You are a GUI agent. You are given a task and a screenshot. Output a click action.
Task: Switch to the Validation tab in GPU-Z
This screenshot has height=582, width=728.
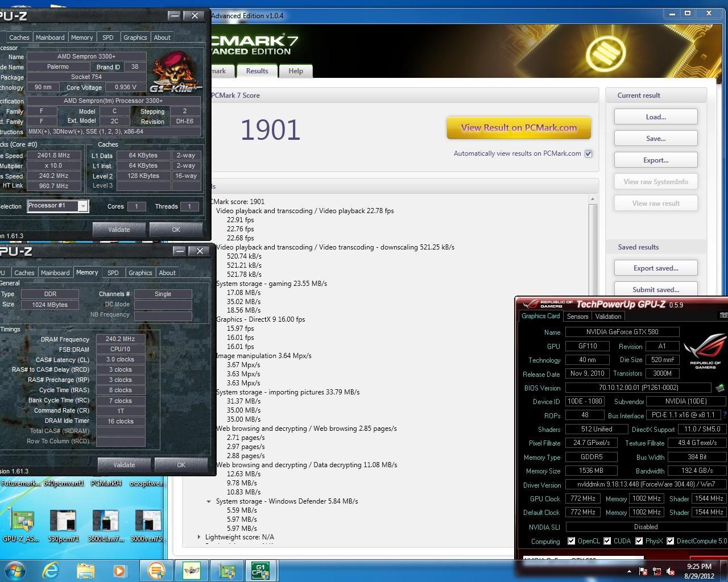[x=608, y=317]
